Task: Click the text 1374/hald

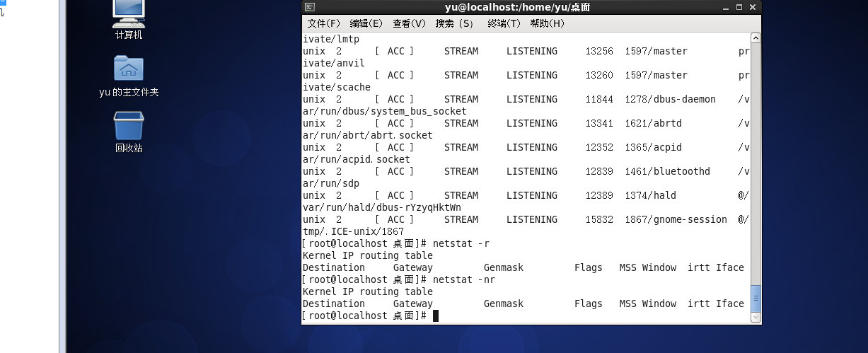Action: click(651, 195)
